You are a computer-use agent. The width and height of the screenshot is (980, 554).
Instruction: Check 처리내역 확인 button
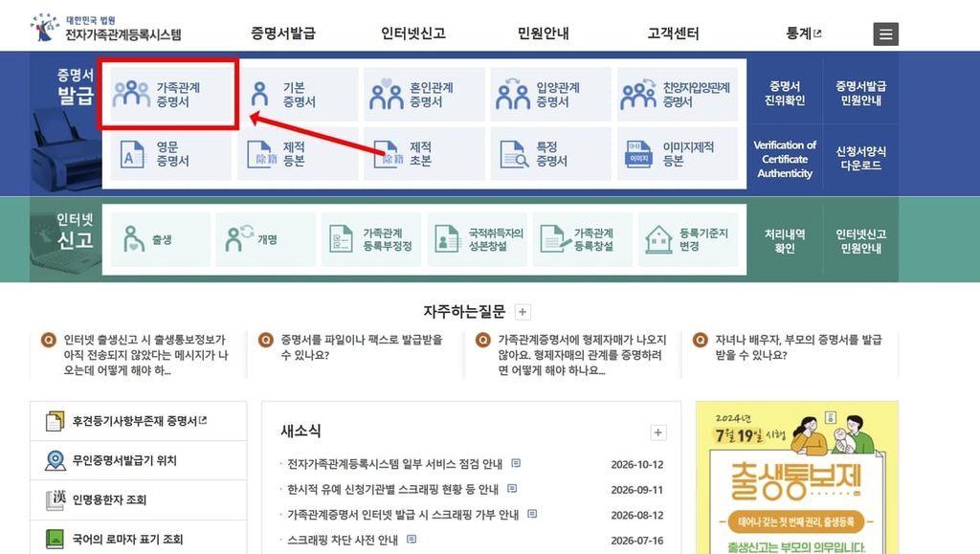[785, 241]
